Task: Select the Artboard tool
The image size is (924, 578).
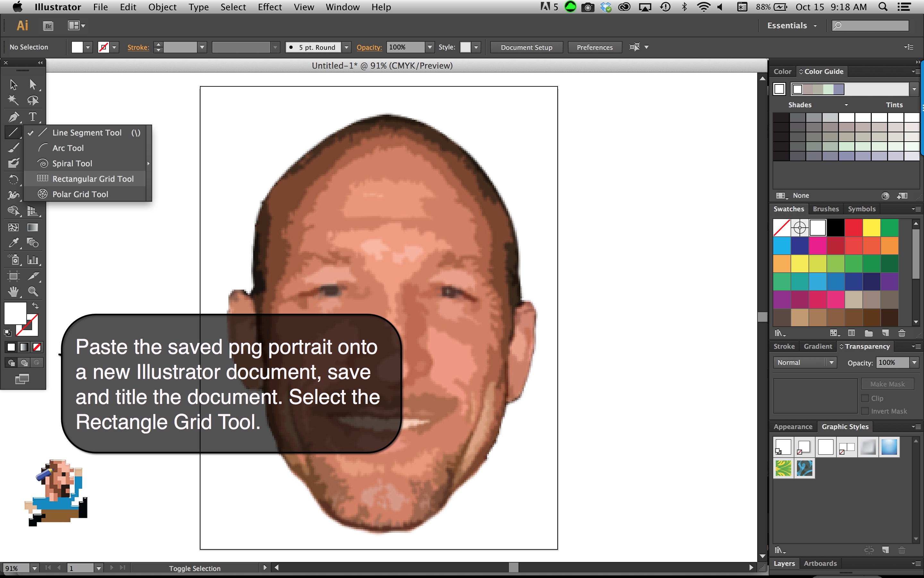Action: [x=13, y=276]
